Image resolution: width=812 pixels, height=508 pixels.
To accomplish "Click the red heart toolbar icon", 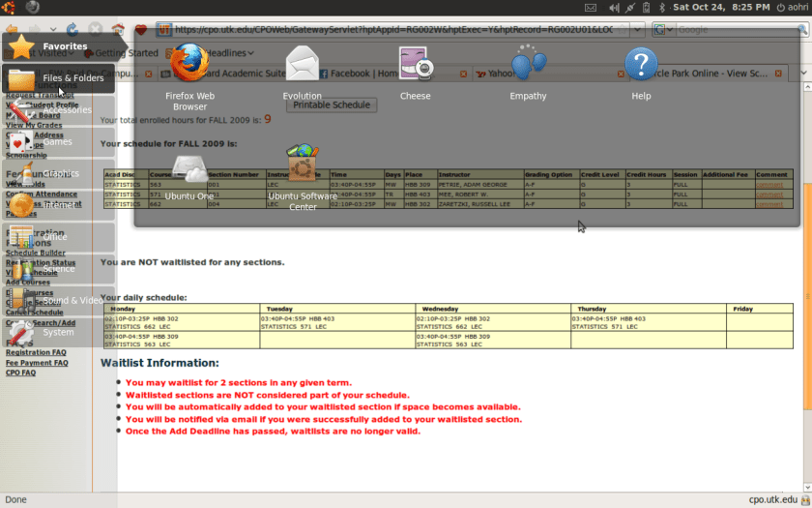I will [x=141, y=30].
